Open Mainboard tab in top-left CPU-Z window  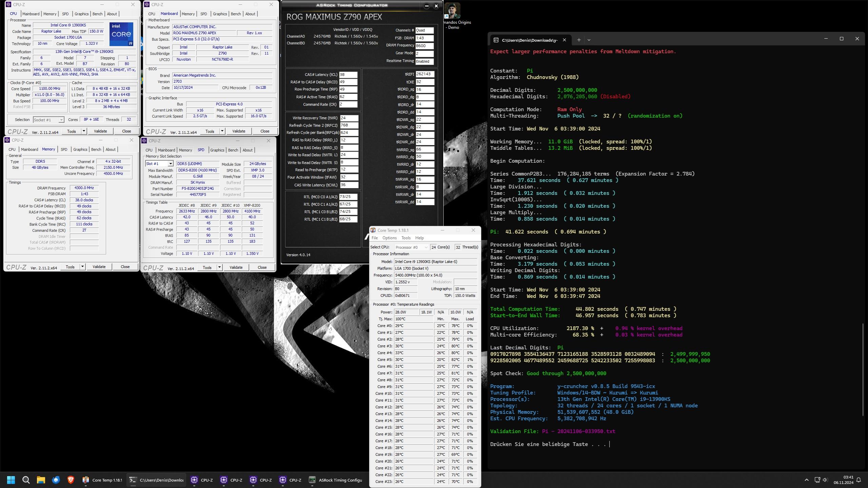(31, 14)
